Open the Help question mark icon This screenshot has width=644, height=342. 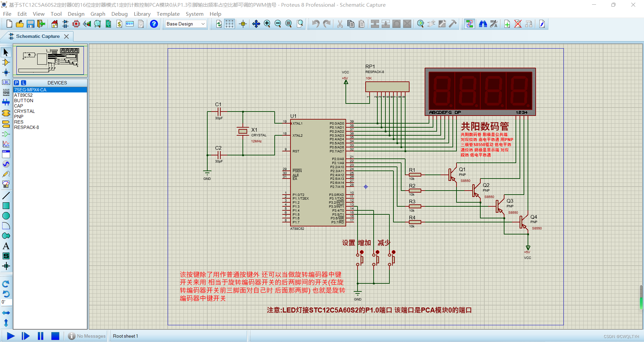point(154,24)
